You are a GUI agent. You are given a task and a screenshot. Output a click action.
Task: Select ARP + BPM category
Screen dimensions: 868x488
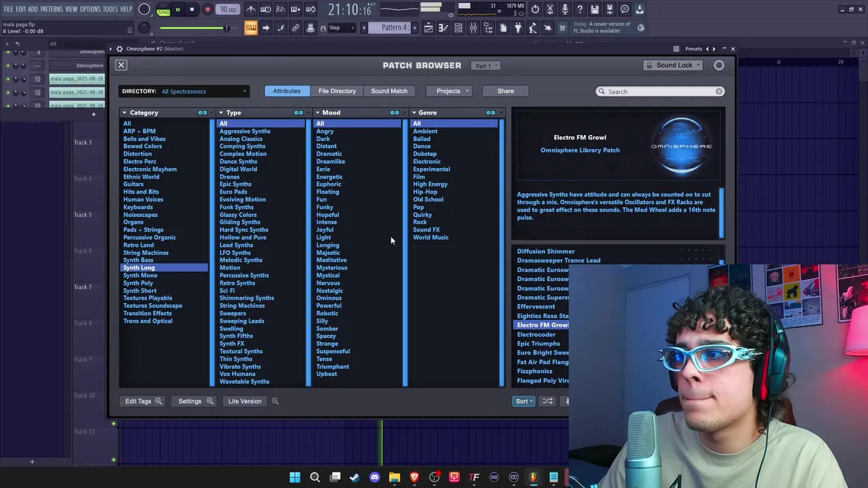coord(139,131)
